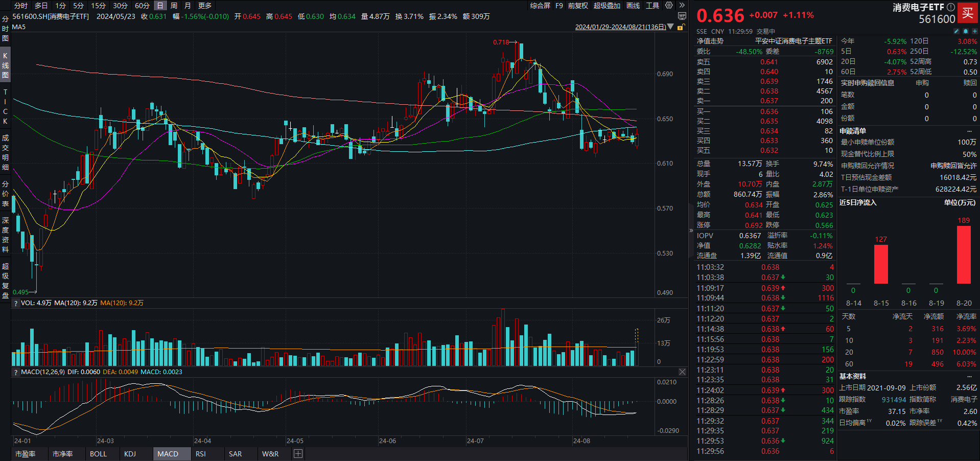Image resolution: width=980 pixels, height=461 pixels.
Task: Open the 更多 periods dropdown
Action: click(x=205, y=6)
